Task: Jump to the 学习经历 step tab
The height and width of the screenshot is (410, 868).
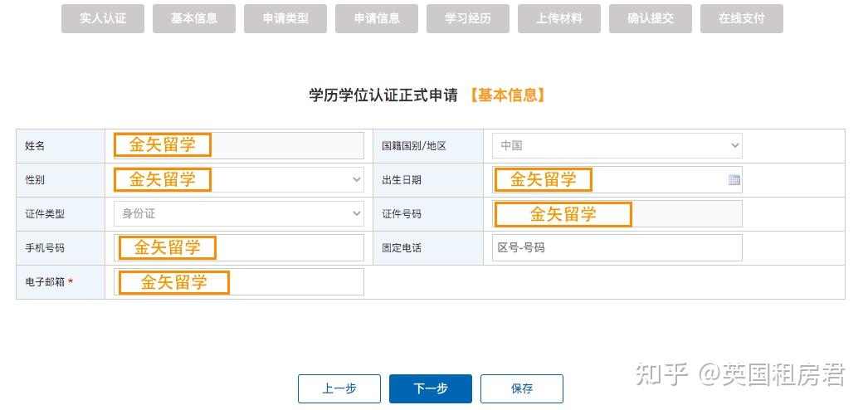Action: pyautogui.click(x=468, y=18)
